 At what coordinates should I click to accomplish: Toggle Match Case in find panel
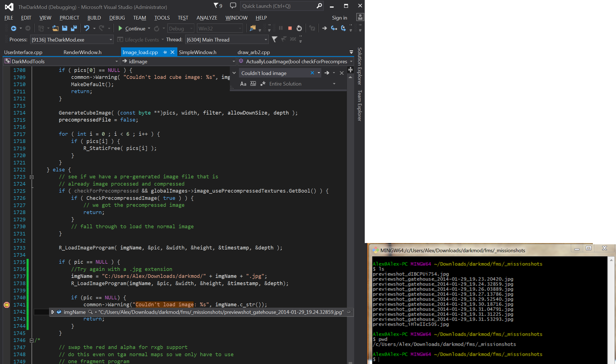click(243, 84)
